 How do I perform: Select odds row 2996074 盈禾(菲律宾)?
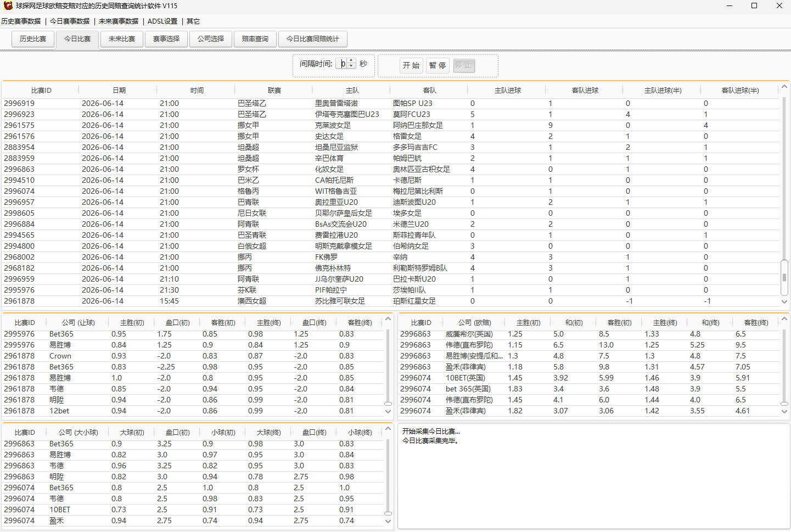coord(589,411)
